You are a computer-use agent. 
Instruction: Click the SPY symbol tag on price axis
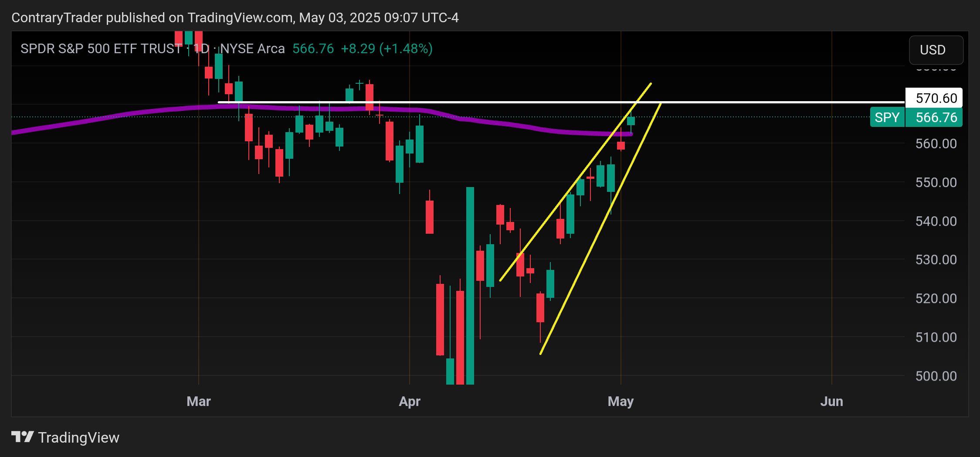[x=887, y=117]
